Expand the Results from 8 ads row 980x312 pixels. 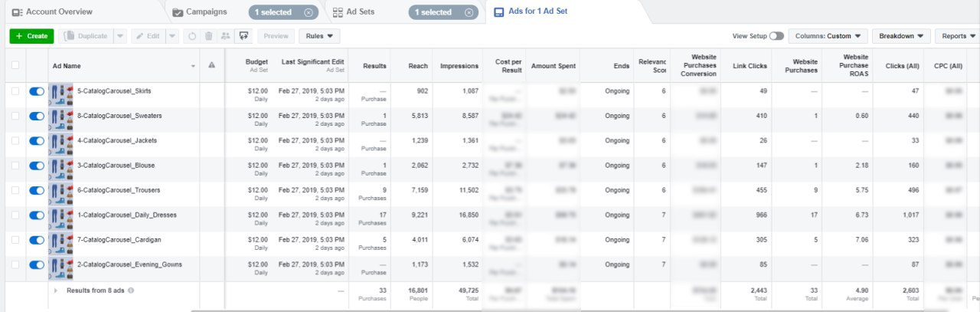tap(56, 291)
